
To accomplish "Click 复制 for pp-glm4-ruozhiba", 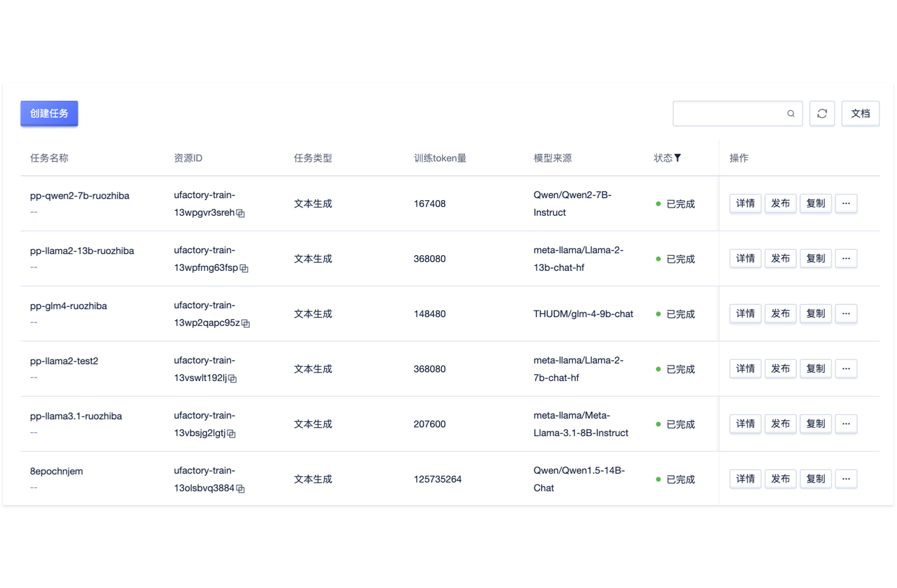I will point(815,314).
